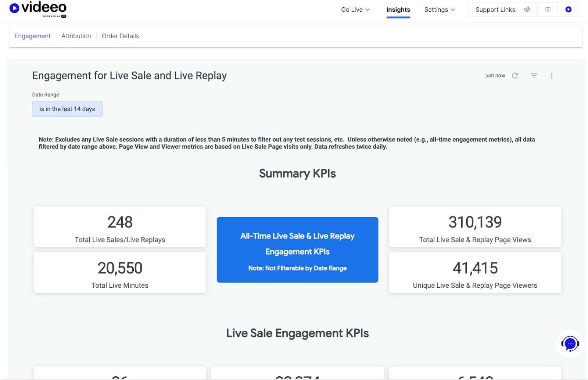Viewport: 588px width, 380px height.
Task: Open the dashboard filters icon
Action: click(534, 76)
